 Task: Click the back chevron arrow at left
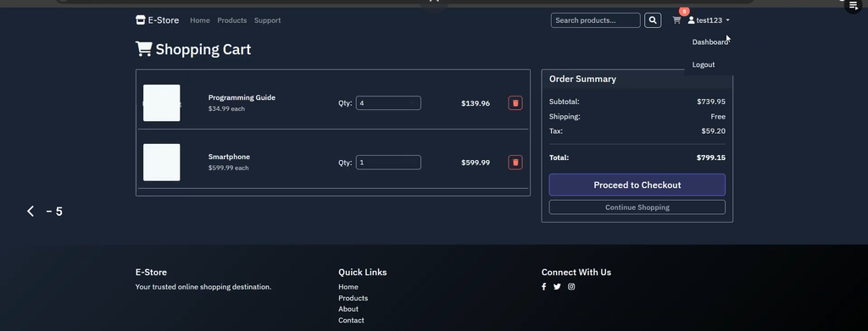click(x=31, y=211)
